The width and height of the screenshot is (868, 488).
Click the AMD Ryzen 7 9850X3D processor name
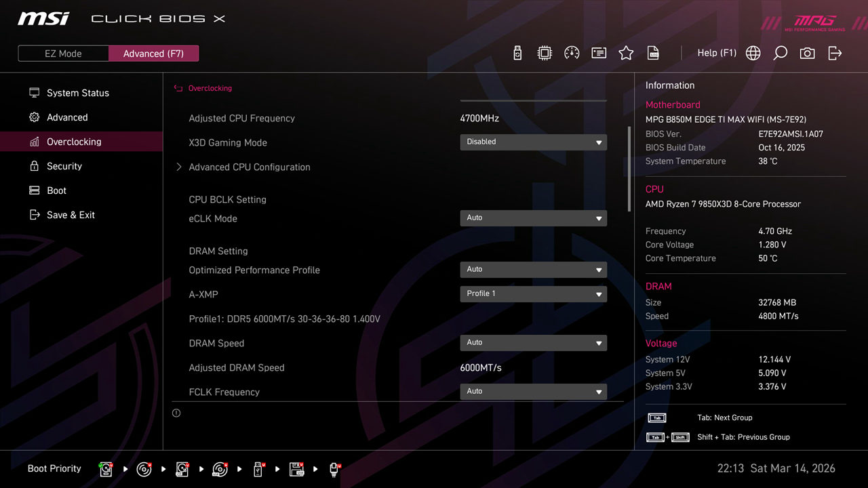[723, 204]
